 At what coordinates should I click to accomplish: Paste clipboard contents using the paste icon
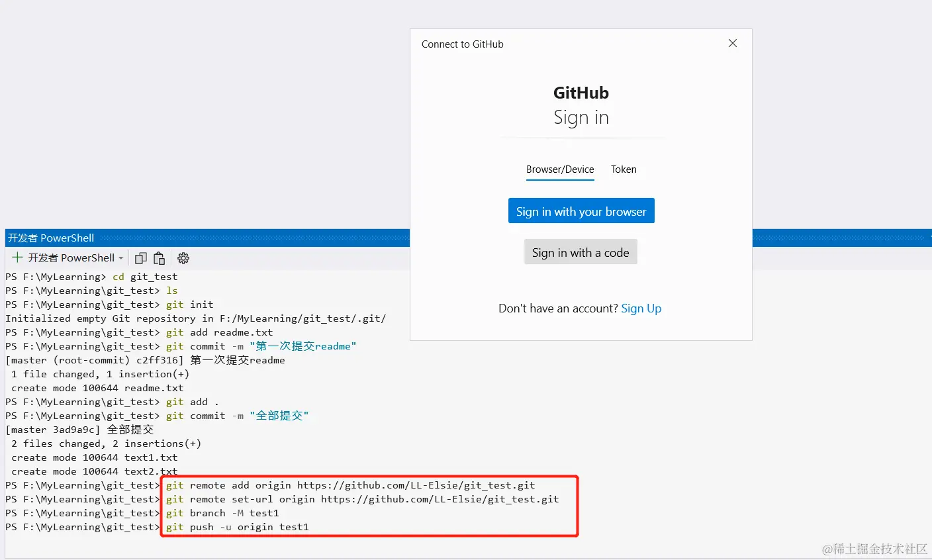click(x=160, y=258)
